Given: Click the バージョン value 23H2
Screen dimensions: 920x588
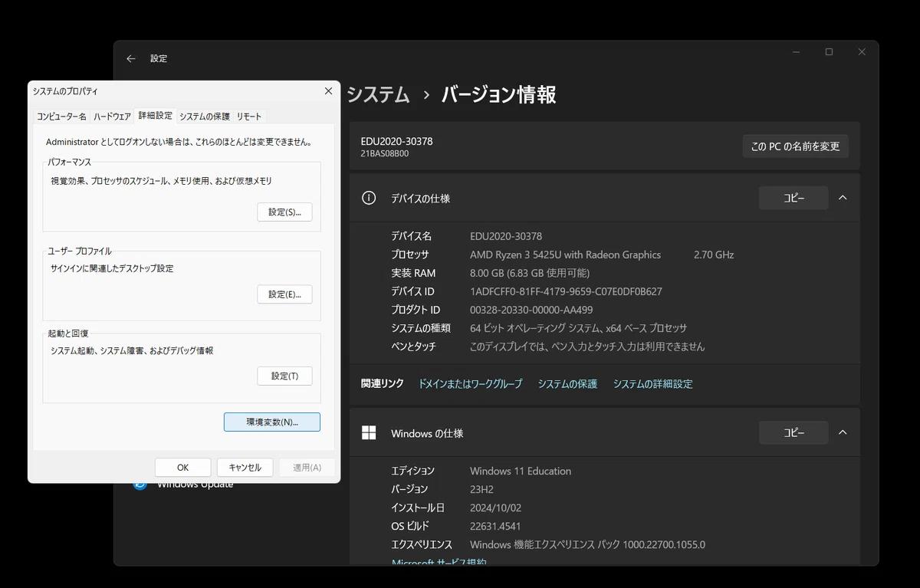Looking at the screenshot, I should 481,489.
